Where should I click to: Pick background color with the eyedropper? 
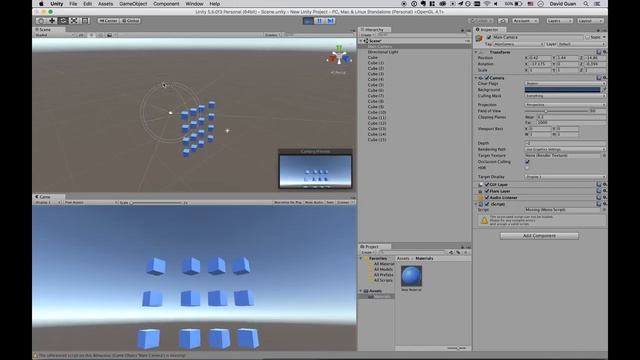[x=604, y=89]
